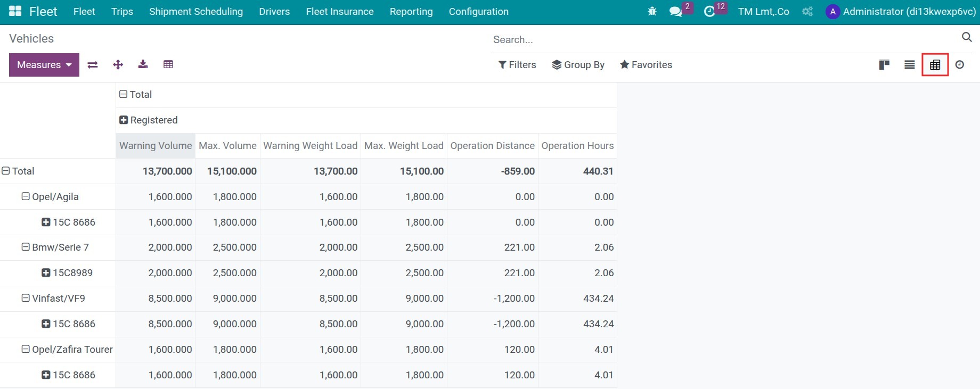The image size is (980, 389).
Task: Open the activities clock icon
Action: 709,11
